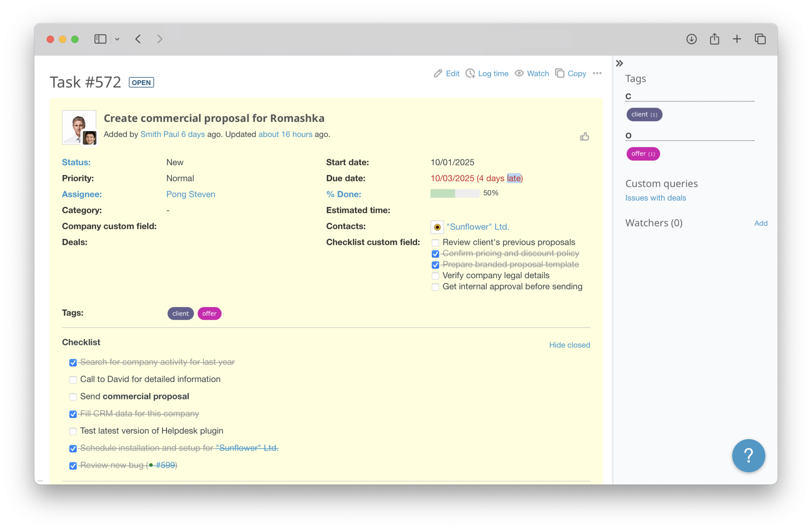Open assignee Pong Steven's profile link

(191, 194)
